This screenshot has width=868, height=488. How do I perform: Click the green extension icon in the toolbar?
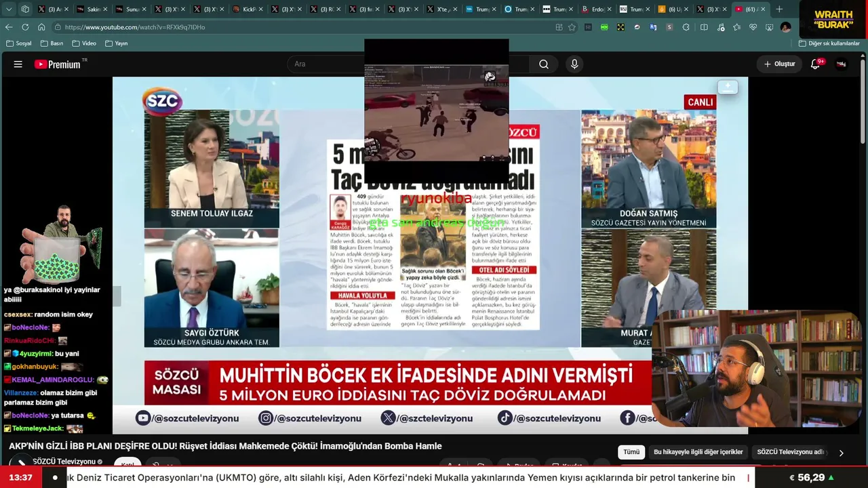[604, 27]
